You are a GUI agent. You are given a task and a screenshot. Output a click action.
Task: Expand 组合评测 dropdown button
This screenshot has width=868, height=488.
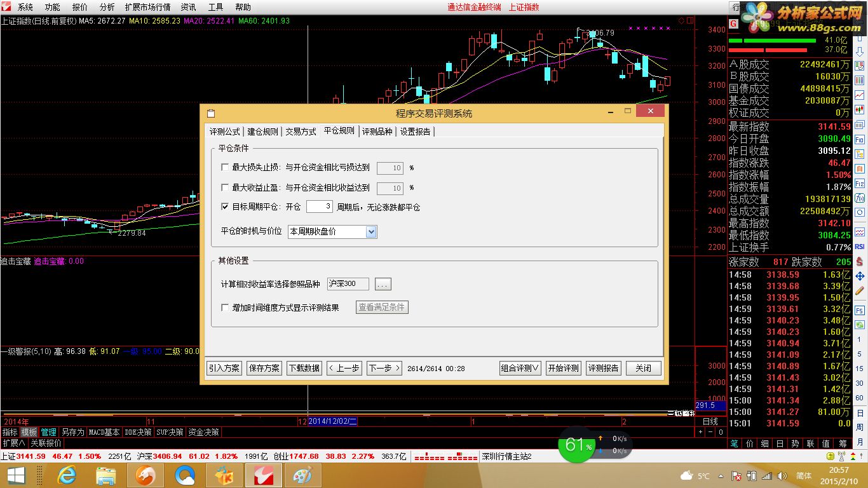[520, 368]
